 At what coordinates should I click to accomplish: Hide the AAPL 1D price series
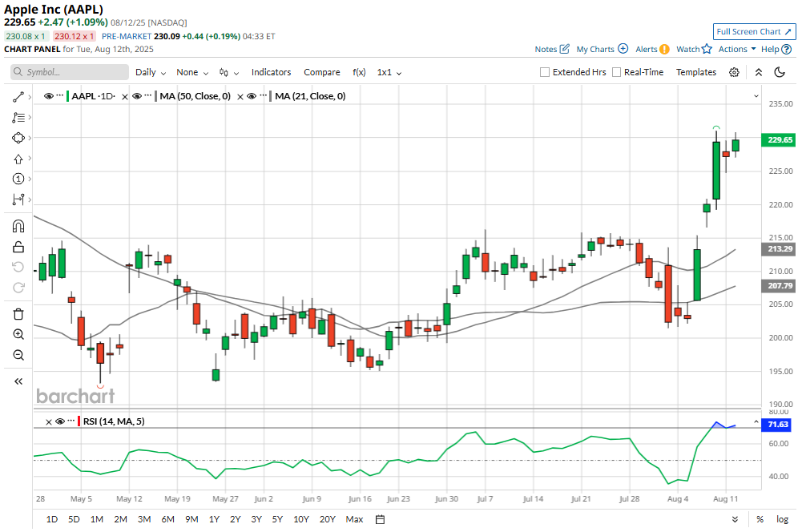[x=49, y=96]
